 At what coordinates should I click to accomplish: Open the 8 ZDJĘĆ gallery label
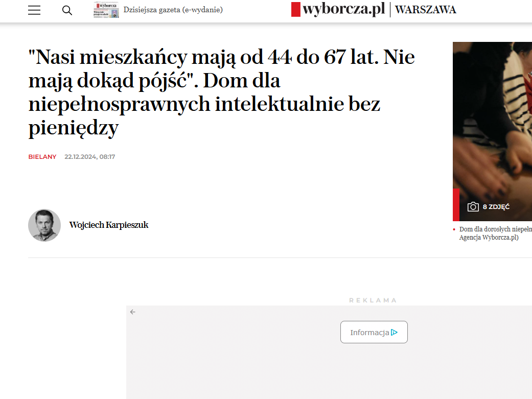496,206
